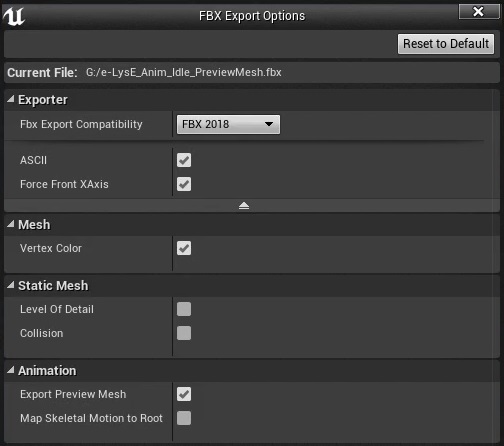Click Reset to Default button
The image size is (504, 446).
tap(446, 44)
